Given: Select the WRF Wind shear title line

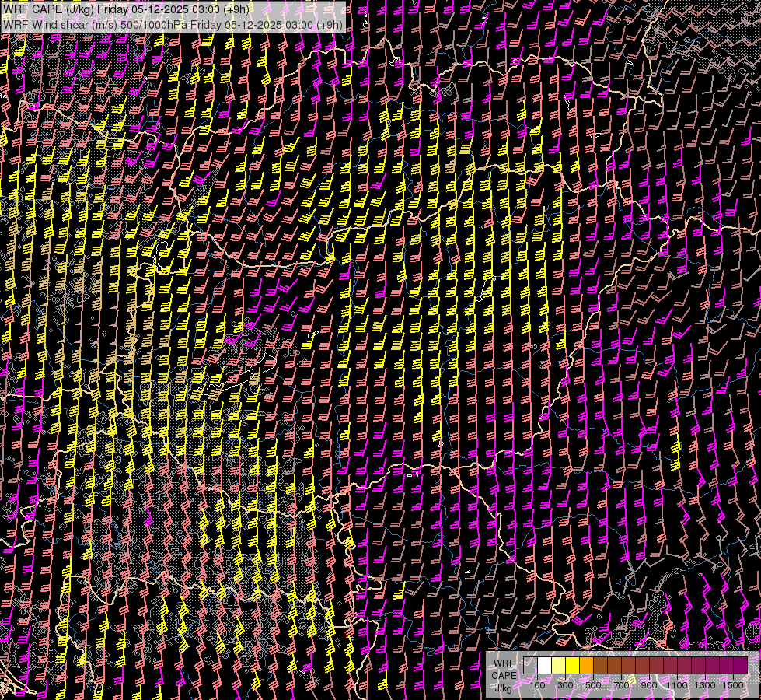Looking at the screenshot, I should pos(173,24).
